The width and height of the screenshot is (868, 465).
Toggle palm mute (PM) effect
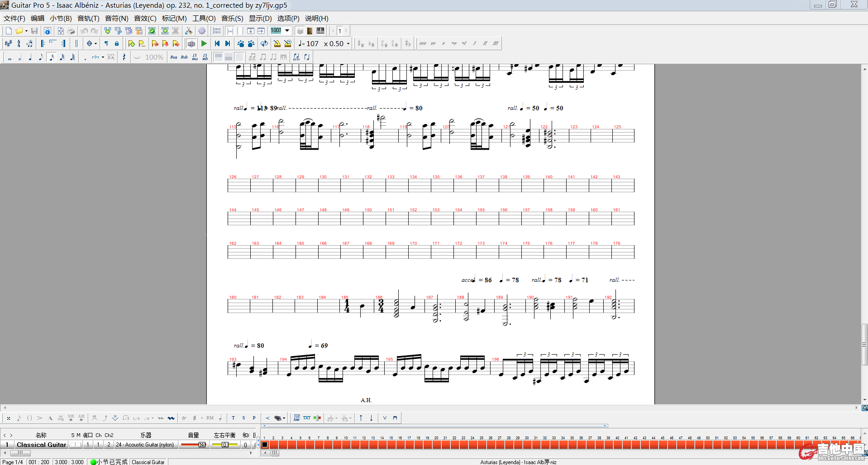210,418
